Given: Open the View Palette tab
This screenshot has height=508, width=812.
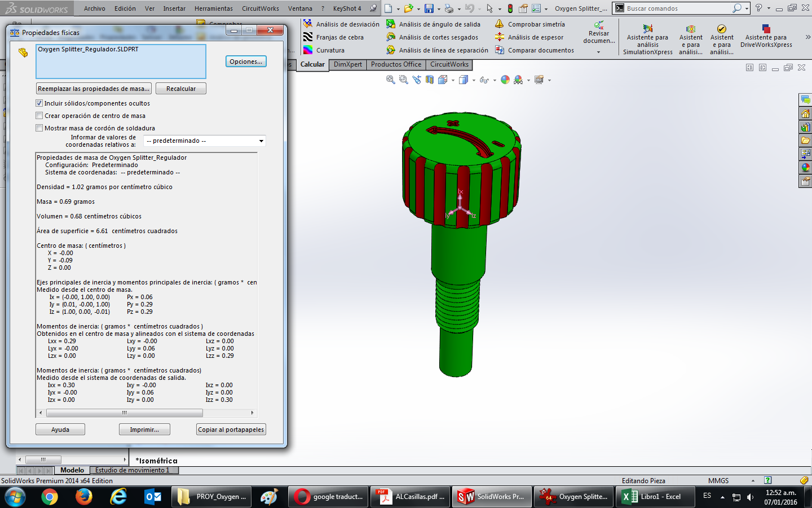Looking at the screenshot, I should click(x=805, y=154).
